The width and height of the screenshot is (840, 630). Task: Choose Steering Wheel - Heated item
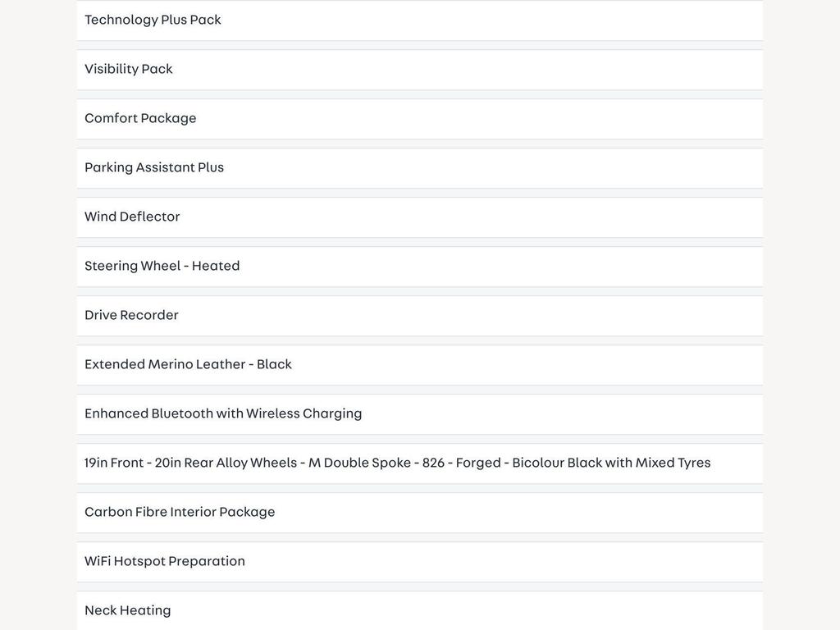(420, 267)
